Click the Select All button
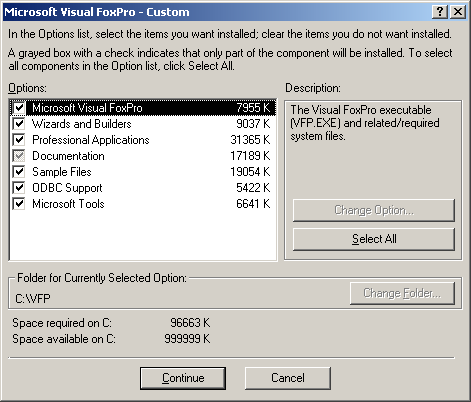The width and height of the screenshot is (471, 402). [374, 239]
